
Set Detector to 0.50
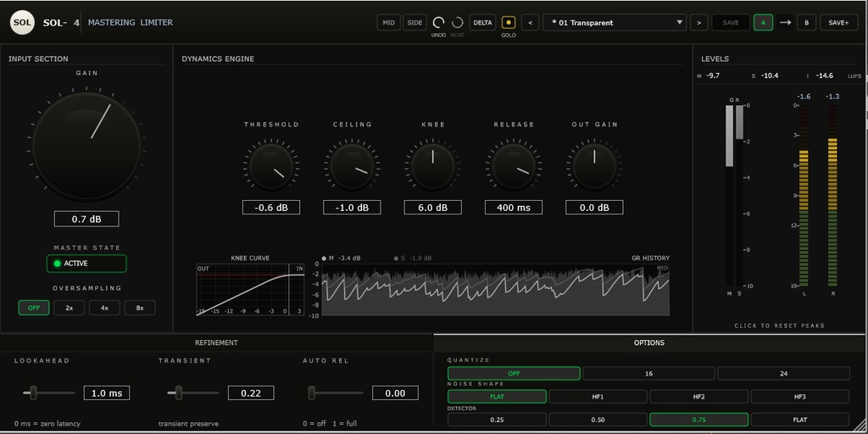click(598, 420)
